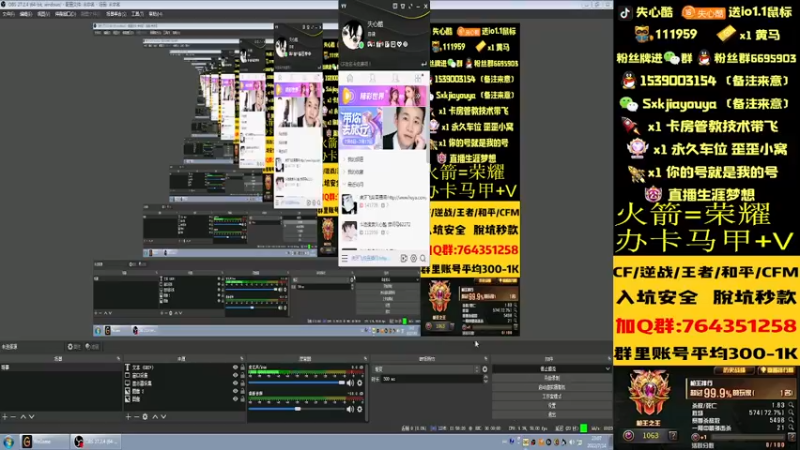Open the 文件(F) menu
The width and height of the screenshot is (800, 450).
(9, 14)
